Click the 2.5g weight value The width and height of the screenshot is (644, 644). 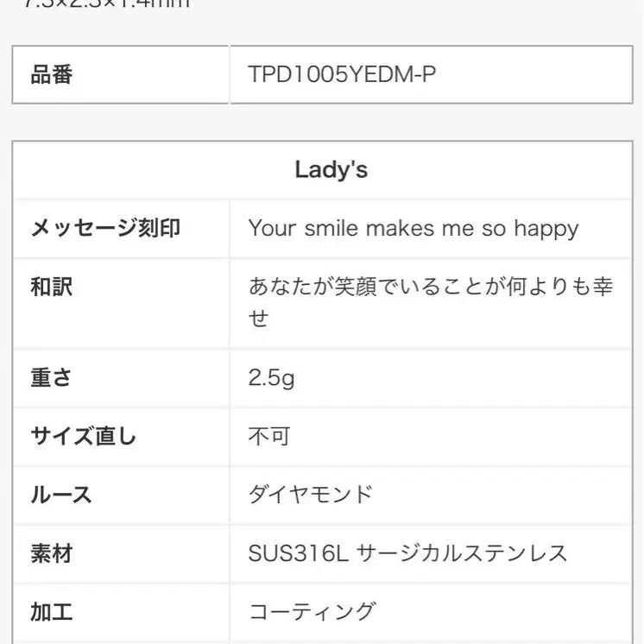click(x=271, y=378)
